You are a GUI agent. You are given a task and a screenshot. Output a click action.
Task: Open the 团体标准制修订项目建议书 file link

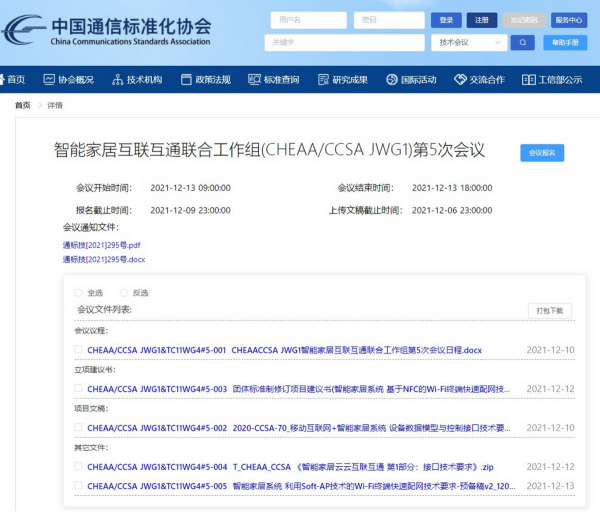(x=299, y=389)
